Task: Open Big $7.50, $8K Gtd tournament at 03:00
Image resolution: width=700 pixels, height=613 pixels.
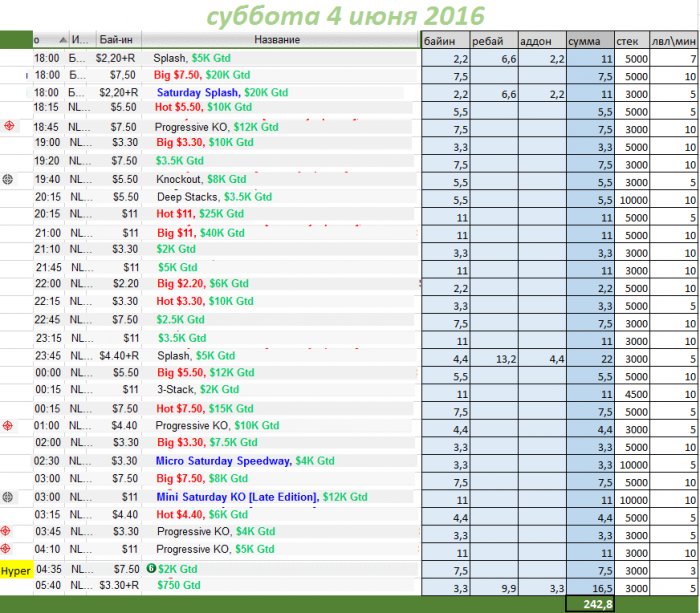Action: point(202,479)
